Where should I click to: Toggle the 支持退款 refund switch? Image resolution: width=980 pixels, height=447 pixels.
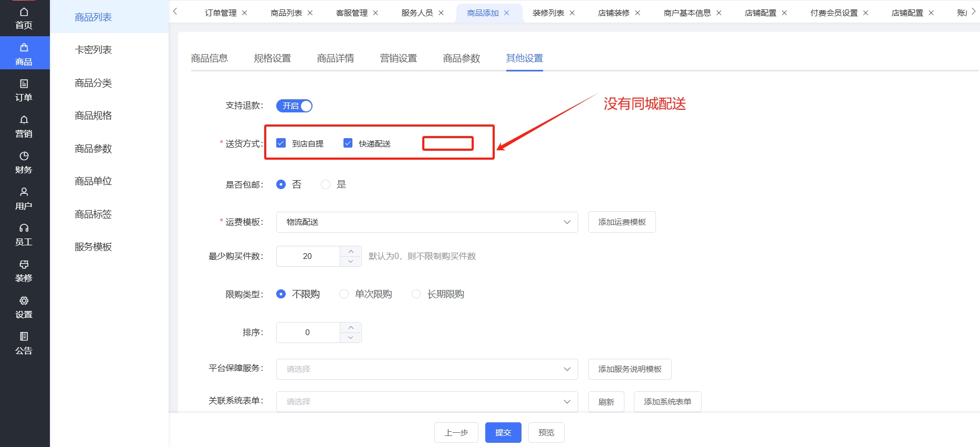click(x=294, y=106)
